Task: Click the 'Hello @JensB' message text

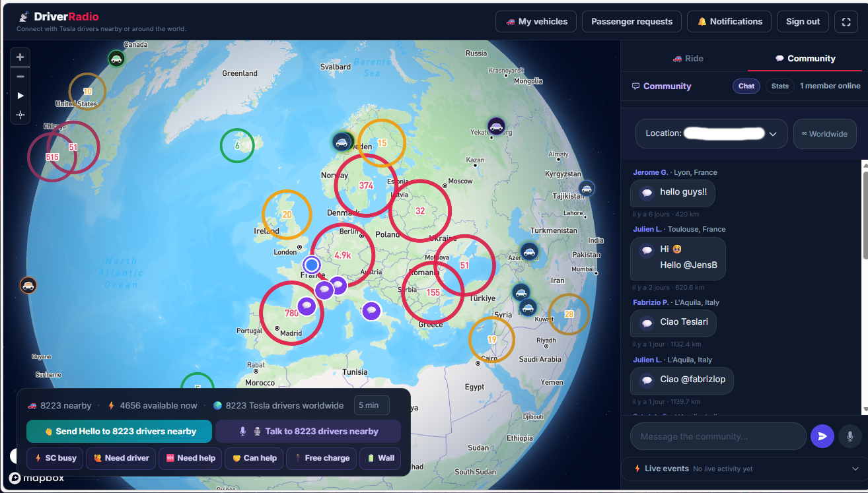Action: pyautogui.click(x=688, y=265)
